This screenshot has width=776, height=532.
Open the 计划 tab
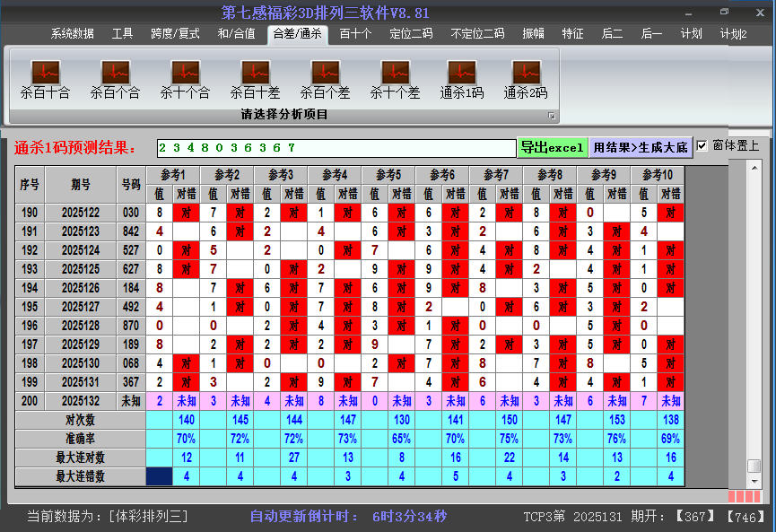(x=691, y=34)
